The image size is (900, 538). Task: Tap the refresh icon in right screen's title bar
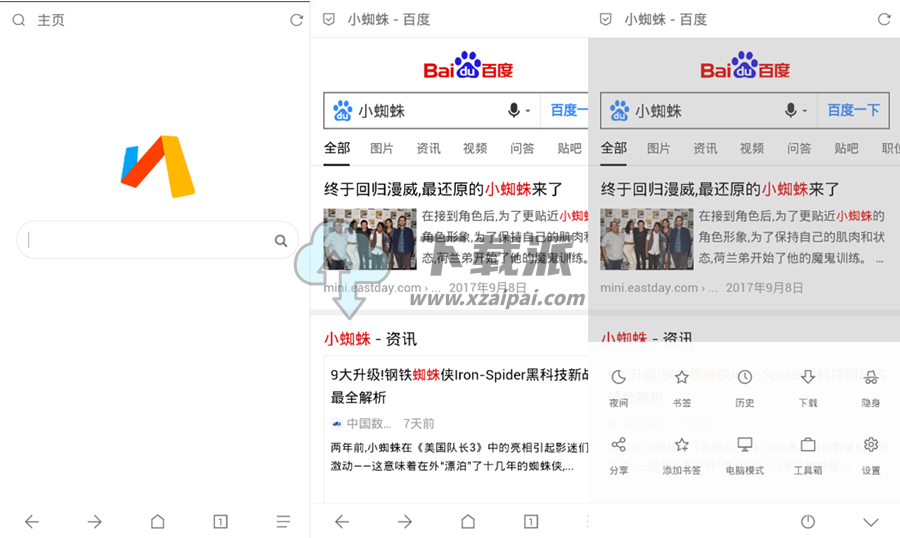pos(884,20)
